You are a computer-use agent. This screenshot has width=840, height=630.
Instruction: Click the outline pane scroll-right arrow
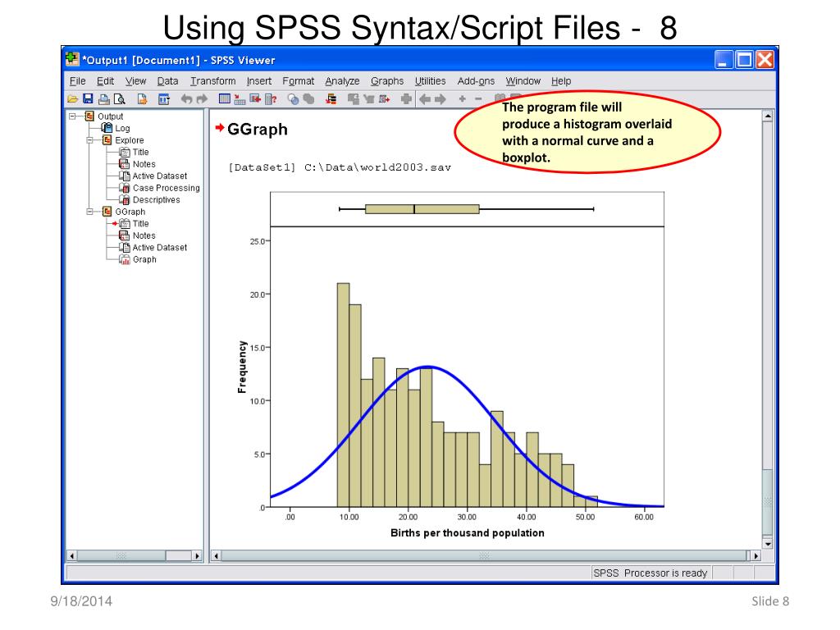[x=197, y=556]
